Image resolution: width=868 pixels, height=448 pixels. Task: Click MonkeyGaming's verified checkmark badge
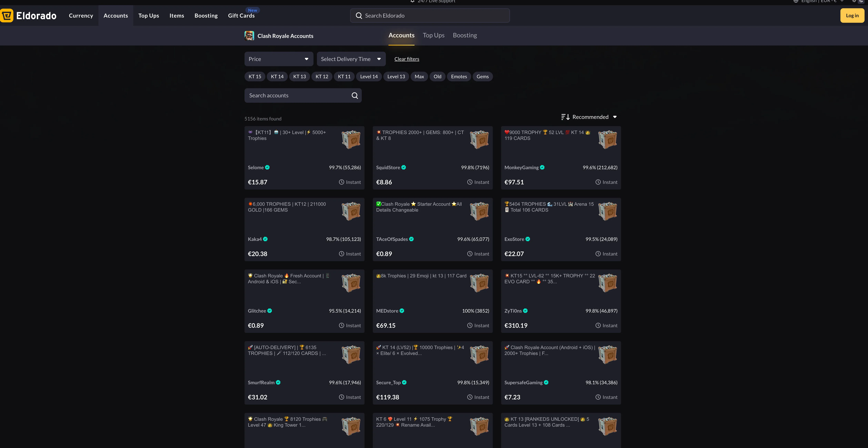pyautogui.click(x=542, y=167)
